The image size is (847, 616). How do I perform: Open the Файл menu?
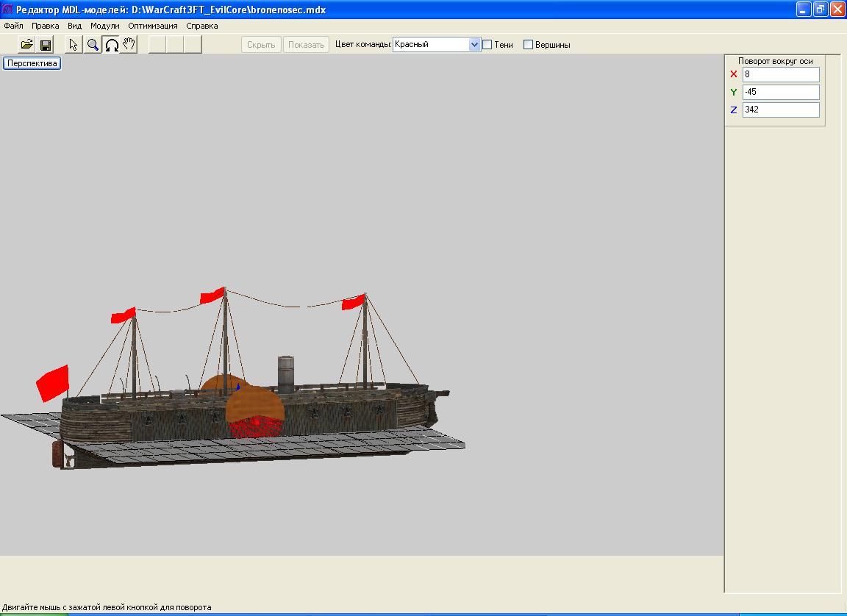13,26
